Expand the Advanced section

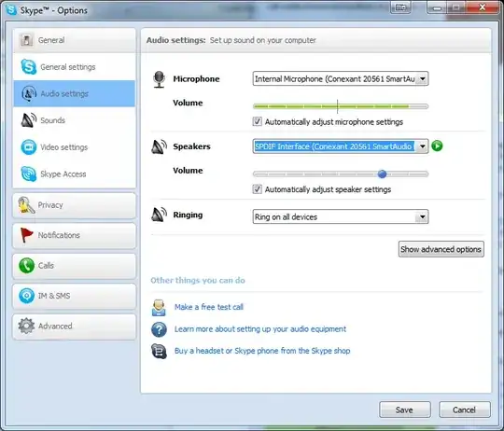point(75,327)
